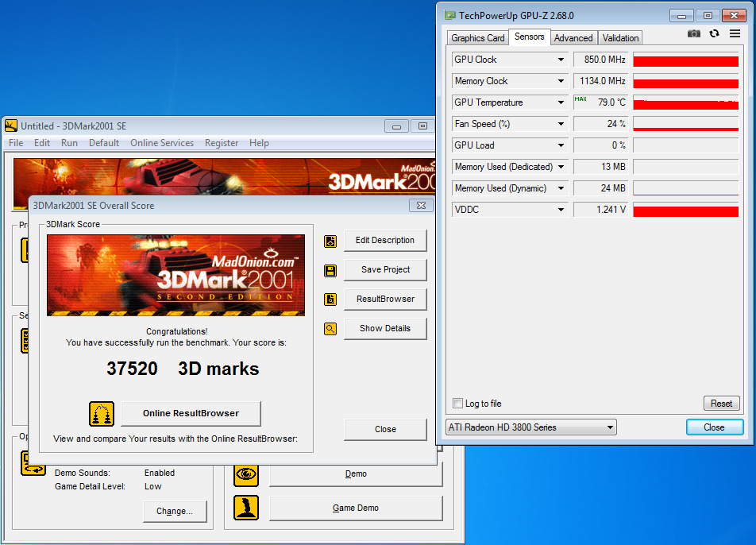Image resolution: width=756 pixels, height=545 pixels.
Task: Click the Online ResultBrowser tree icon
Action: [x=102, y=414]
